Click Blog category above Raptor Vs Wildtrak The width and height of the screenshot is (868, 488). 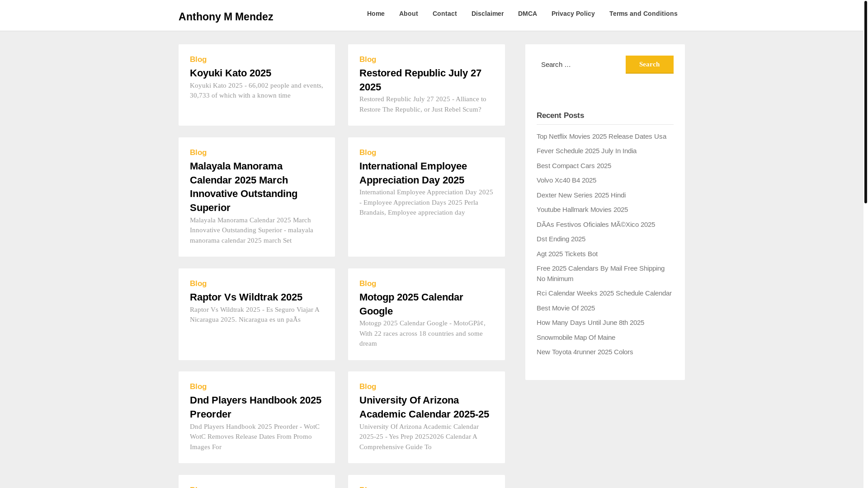point(198,284)
